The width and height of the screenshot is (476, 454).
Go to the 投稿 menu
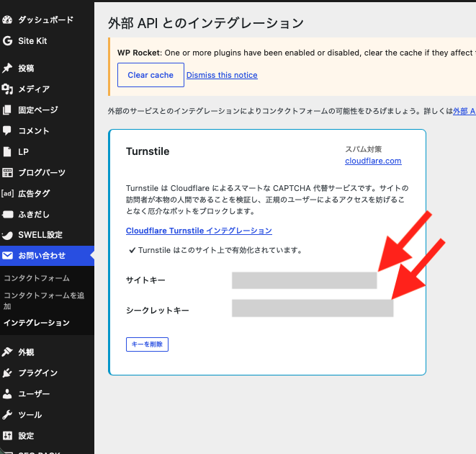(x=26, y=68)
